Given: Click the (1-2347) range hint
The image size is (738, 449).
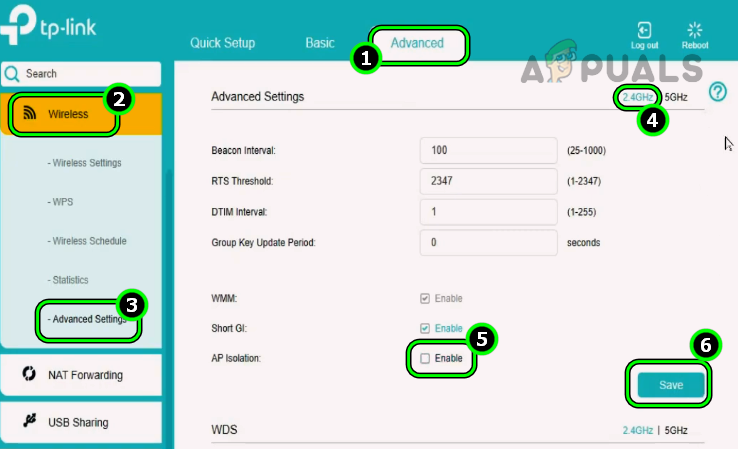Looking at the screenshot, I should point(584,181).
